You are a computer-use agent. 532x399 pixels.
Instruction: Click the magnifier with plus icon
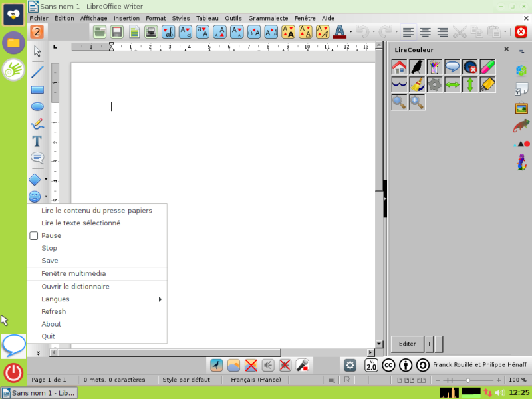pyautogui.click(x=417, y=102)
